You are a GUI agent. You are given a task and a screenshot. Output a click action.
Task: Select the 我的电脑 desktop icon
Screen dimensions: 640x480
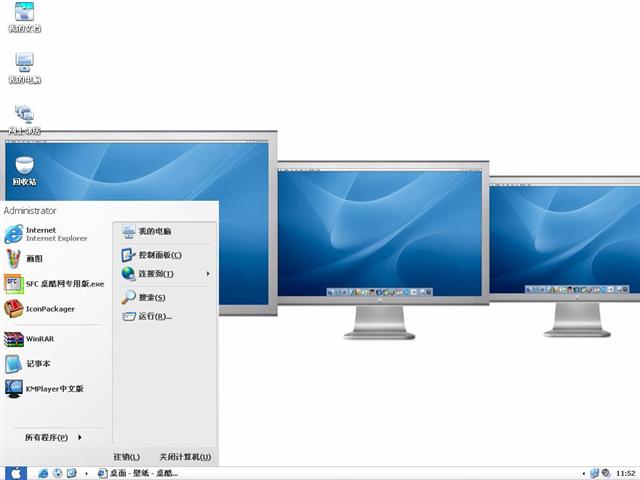(24, 68)
